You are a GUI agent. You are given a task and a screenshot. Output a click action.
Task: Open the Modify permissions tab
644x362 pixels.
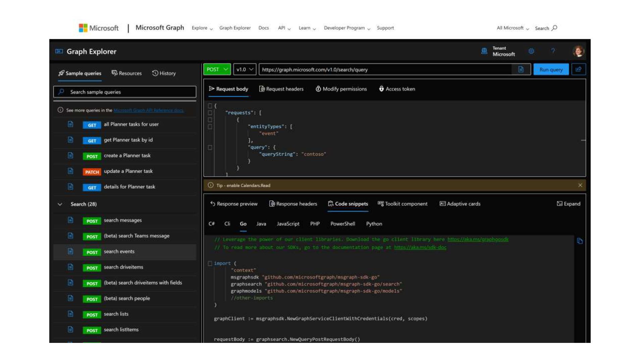[341, 89]
